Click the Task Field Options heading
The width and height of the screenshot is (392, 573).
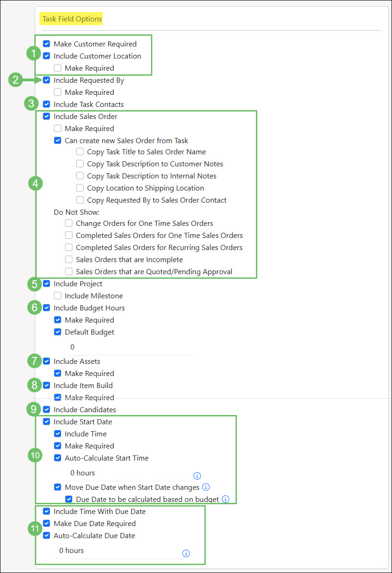[72, 19]
